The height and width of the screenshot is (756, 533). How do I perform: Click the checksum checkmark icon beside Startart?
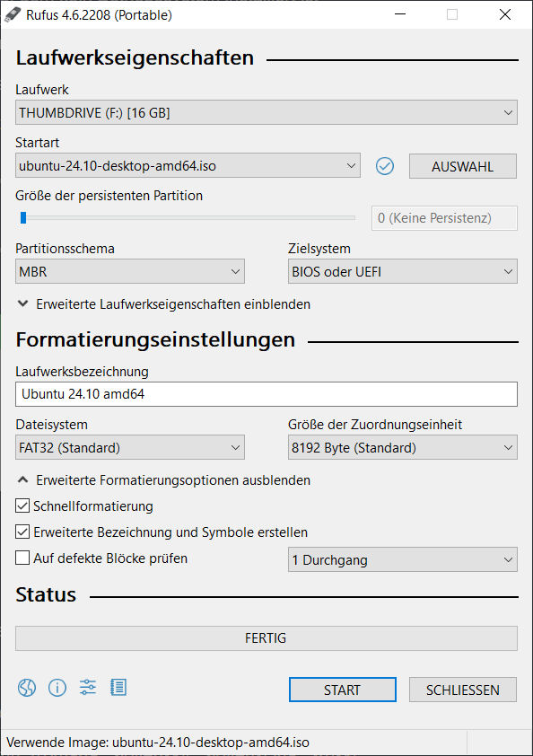(x=385, y=166)
